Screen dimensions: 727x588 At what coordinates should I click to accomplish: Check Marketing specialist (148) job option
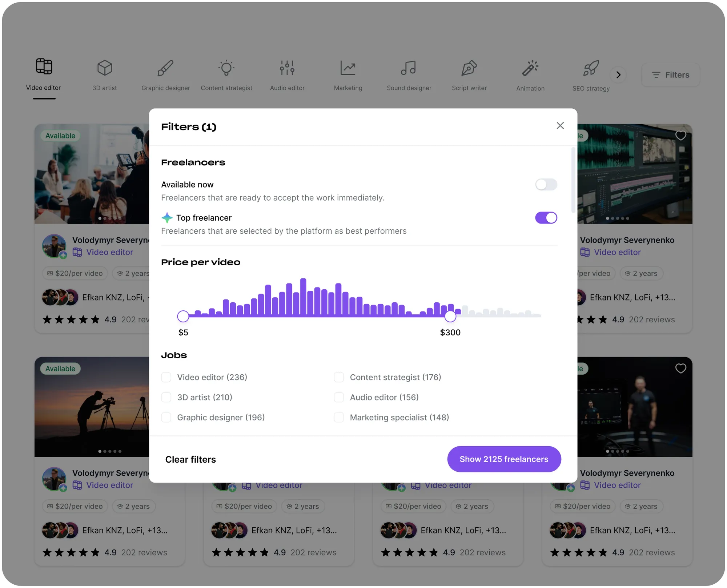tap(339, 417)
